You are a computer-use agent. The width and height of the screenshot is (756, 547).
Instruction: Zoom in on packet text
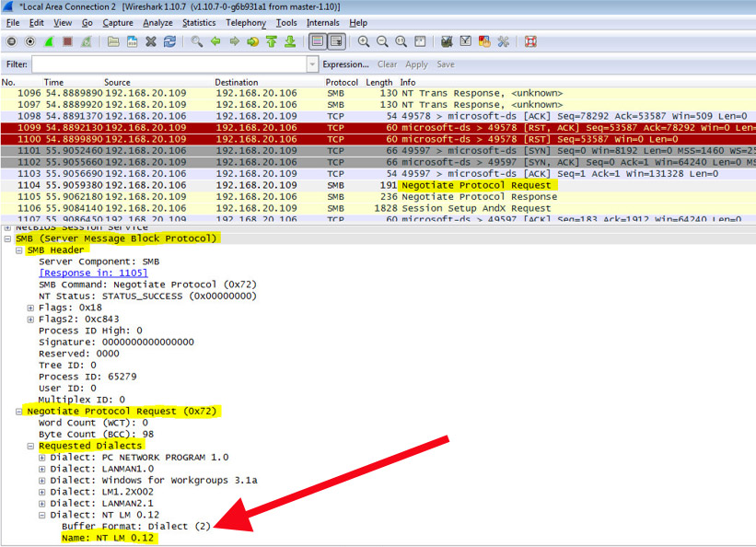pos(364,42)
